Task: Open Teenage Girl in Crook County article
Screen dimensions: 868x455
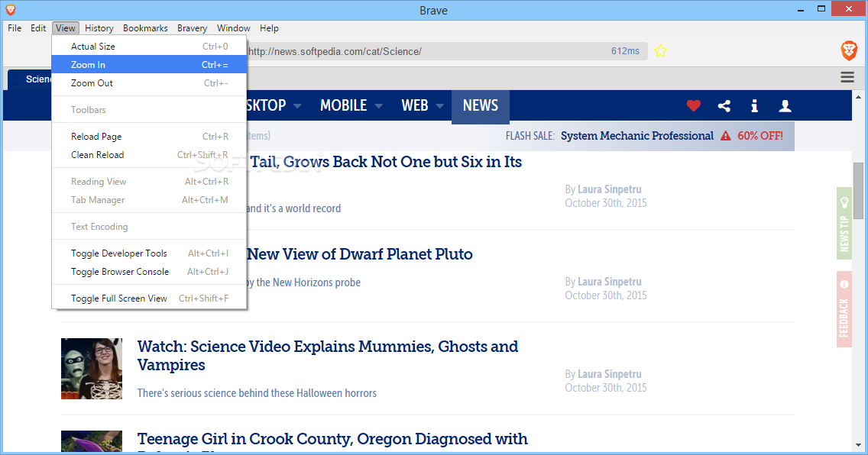Action: coord(332,439)
